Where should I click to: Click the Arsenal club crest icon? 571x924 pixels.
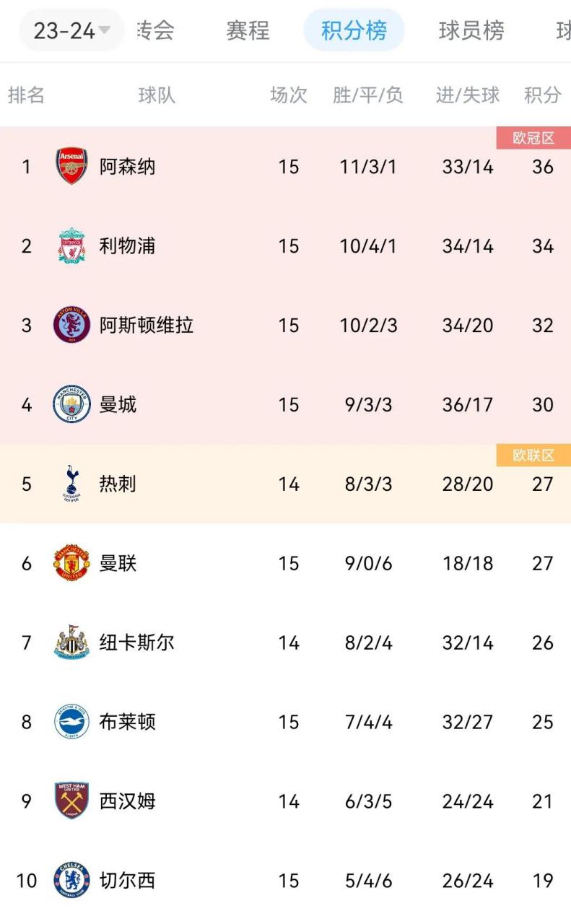(x=71, y=167)
